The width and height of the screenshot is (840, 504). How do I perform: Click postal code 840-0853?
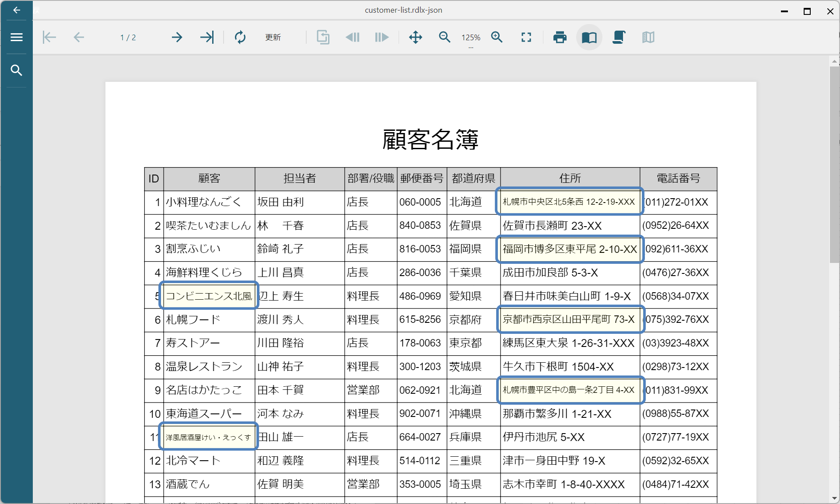click(x=420, y=225)
